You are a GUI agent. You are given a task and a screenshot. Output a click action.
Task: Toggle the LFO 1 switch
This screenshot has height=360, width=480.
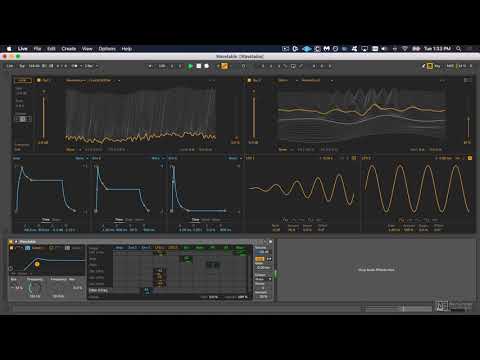(354, 158)
